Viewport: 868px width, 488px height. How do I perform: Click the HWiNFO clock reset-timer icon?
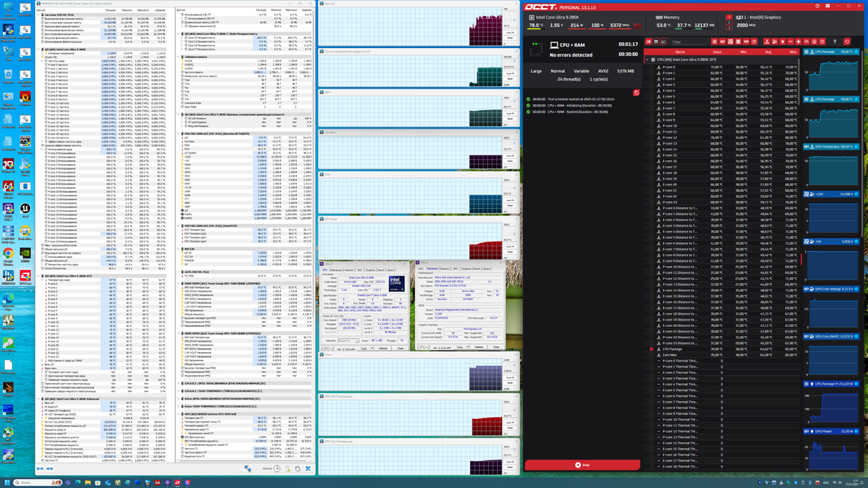(277, 468)
